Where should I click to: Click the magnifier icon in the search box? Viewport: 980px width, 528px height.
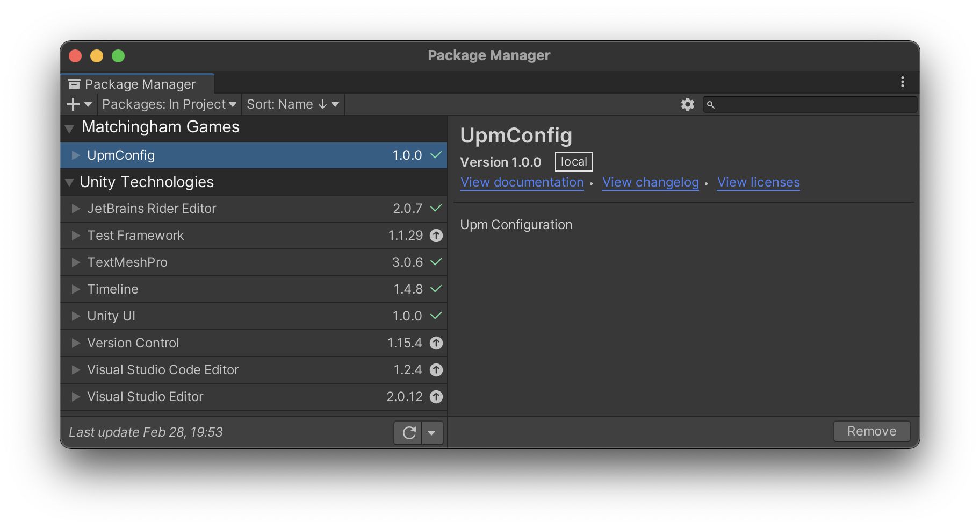coord(711,105)
